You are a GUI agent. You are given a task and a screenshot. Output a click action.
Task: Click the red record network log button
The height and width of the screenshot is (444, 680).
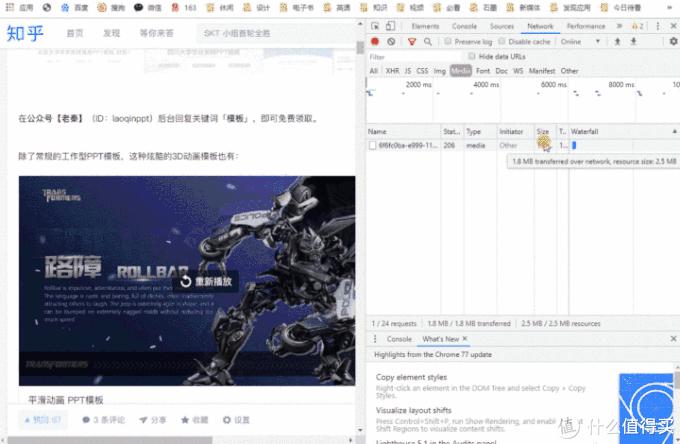click(x=375, y=42)
